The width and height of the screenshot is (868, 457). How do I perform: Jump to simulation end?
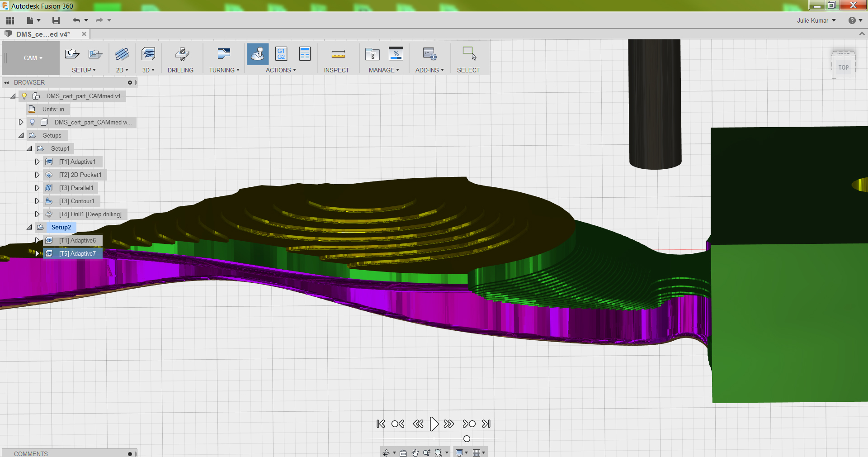click(486, 424)
